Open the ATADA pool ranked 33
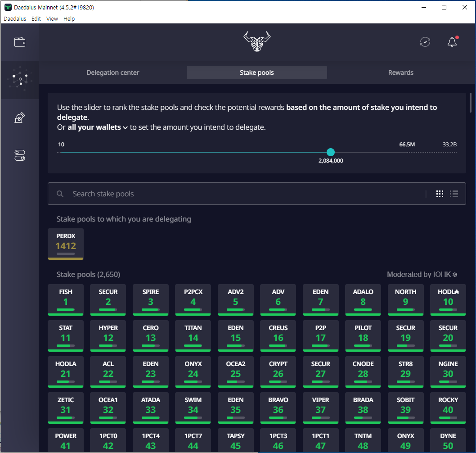The height and width of the screenshot is (453, 476). click(151, 408)
